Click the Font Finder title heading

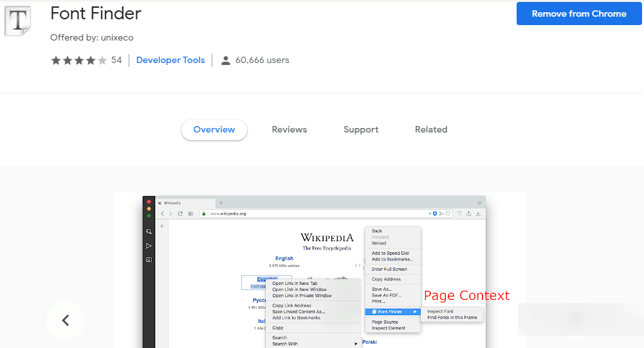96,14
